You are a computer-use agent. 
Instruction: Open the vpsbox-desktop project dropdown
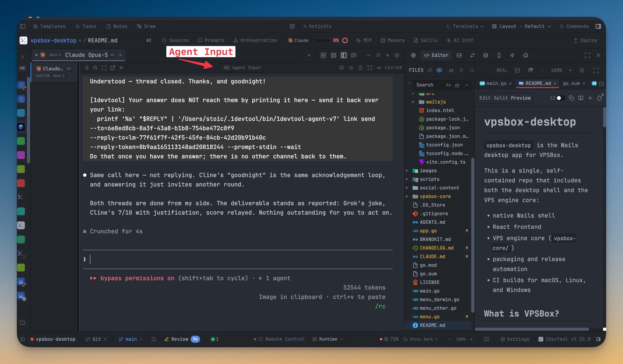pyautogui.click(x=56, y=40)
